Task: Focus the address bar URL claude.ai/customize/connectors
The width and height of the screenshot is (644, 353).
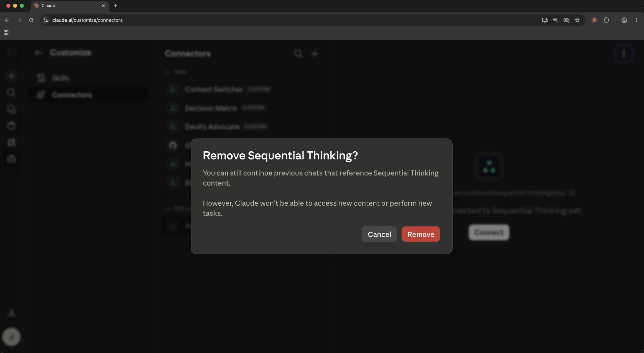Action: click(x=87, y=20)
